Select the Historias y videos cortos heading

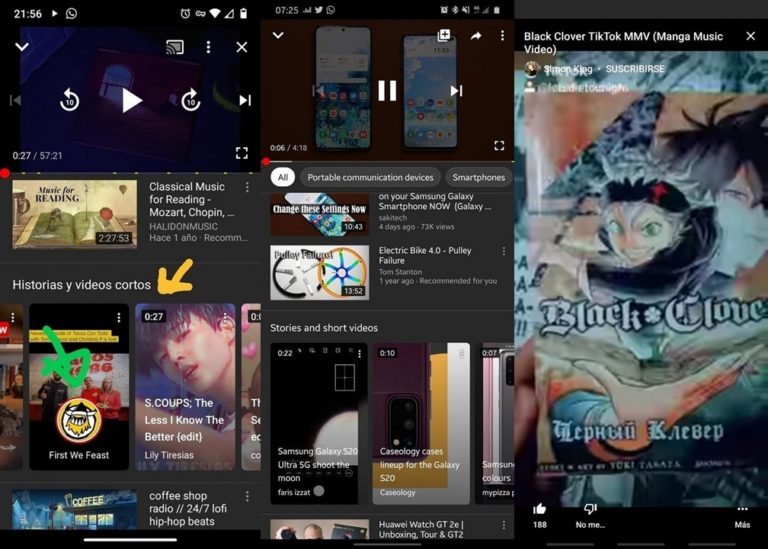[x=81, y=285]
